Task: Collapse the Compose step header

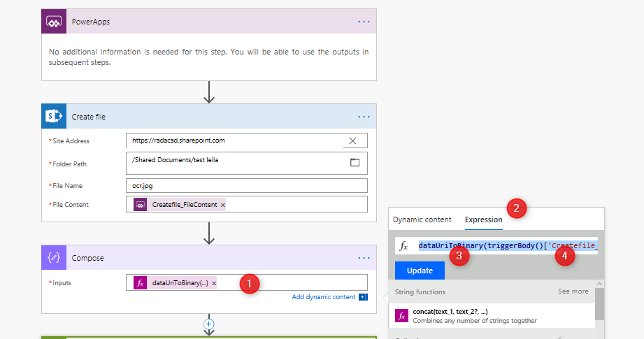Action: [209, 258]
